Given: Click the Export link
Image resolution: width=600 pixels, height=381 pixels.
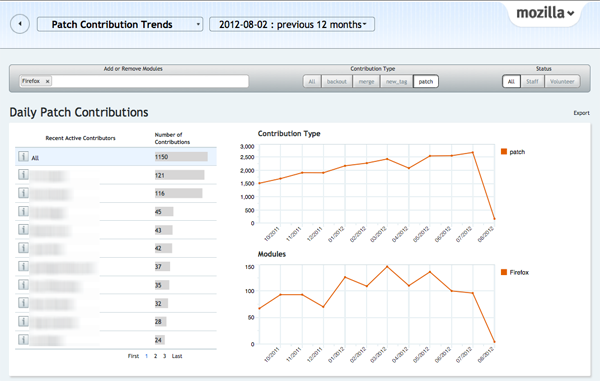Looking at the screenshot, I should click(581, 113).
